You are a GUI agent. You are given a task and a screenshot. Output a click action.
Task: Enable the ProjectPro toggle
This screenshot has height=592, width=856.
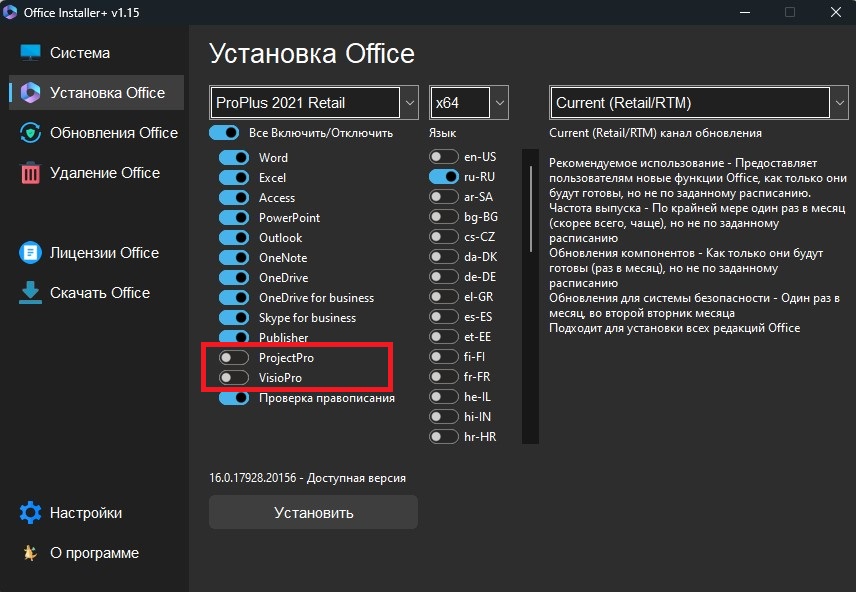pos(234,358)
